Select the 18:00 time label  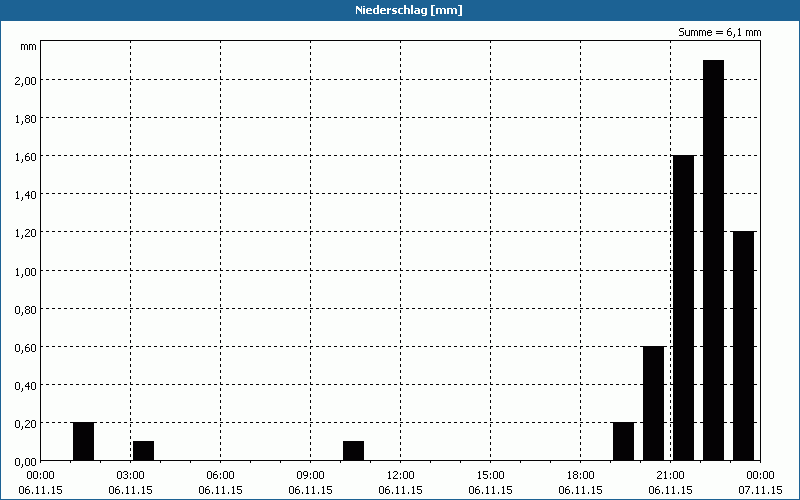click(x=581, y=476)
